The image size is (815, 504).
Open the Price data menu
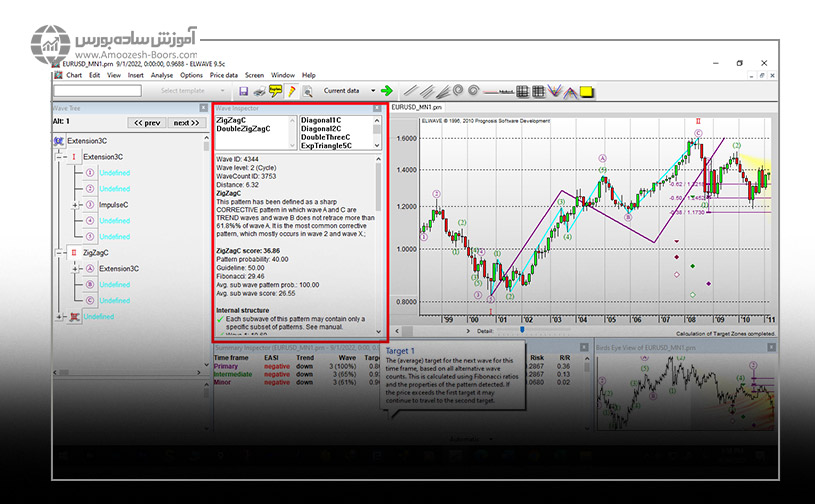click(x=224, y=75)
